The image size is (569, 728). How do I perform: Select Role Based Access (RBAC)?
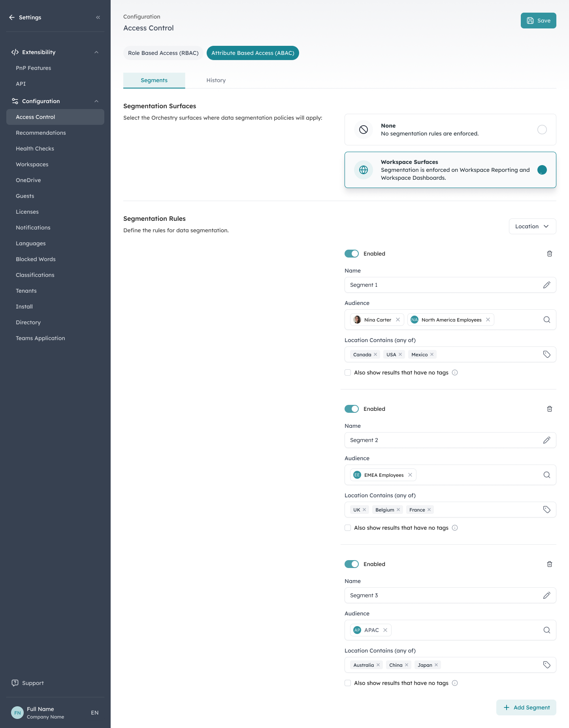(x=163, y=53)
